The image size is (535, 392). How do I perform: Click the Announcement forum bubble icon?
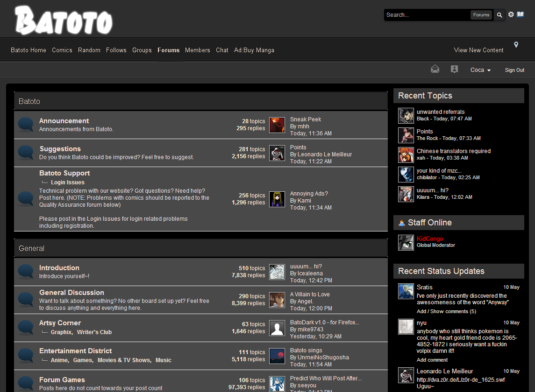pyautogui.click(x=26, y=125)
